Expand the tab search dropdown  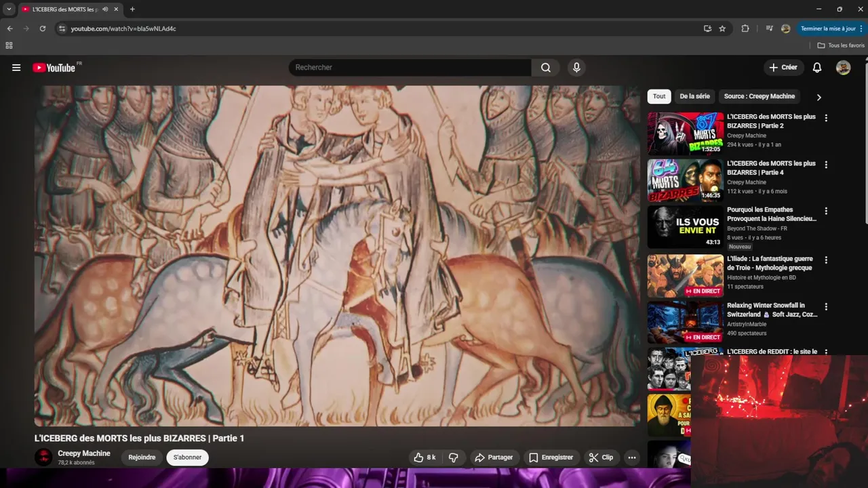pyautogui.click(x=9, y=9)
